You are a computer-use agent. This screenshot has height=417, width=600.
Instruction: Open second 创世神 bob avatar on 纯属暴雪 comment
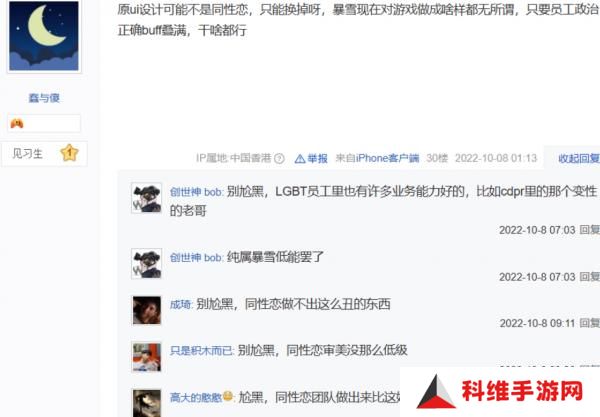(x=147, y=264)
